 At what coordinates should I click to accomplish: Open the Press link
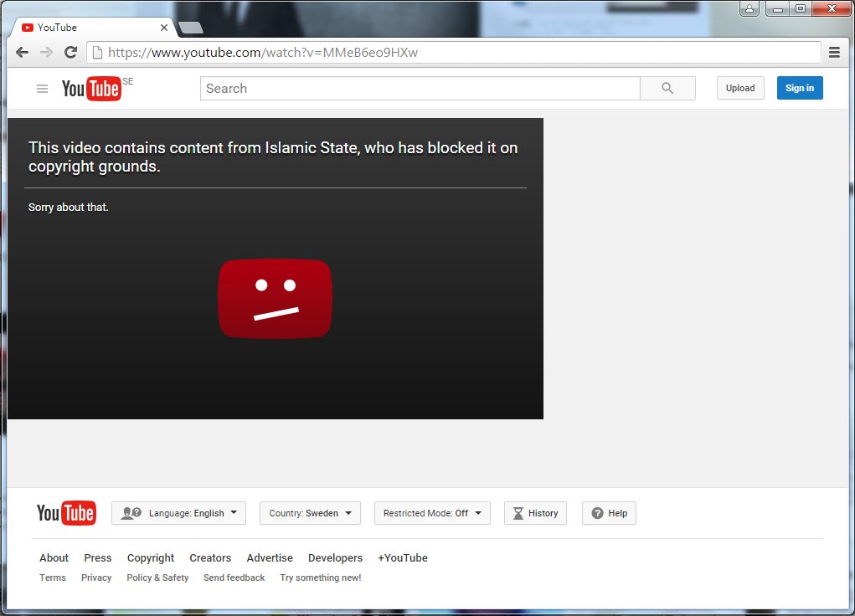(x=98, y=557)
